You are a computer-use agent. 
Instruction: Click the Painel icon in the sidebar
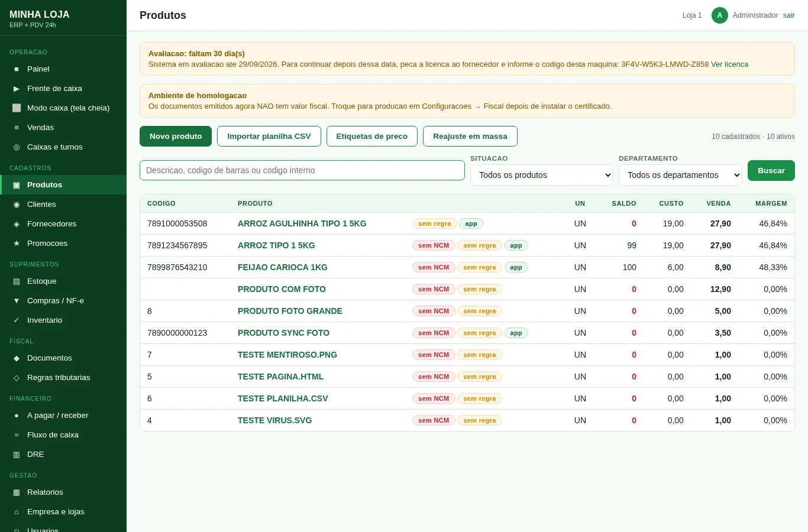pyautogui.click(x=17, y=69)
